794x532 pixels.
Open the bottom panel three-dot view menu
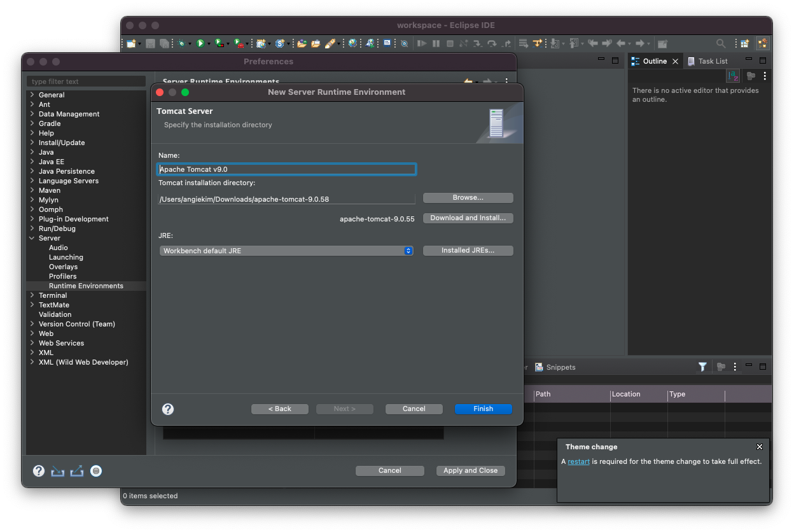tap(735, 367)
